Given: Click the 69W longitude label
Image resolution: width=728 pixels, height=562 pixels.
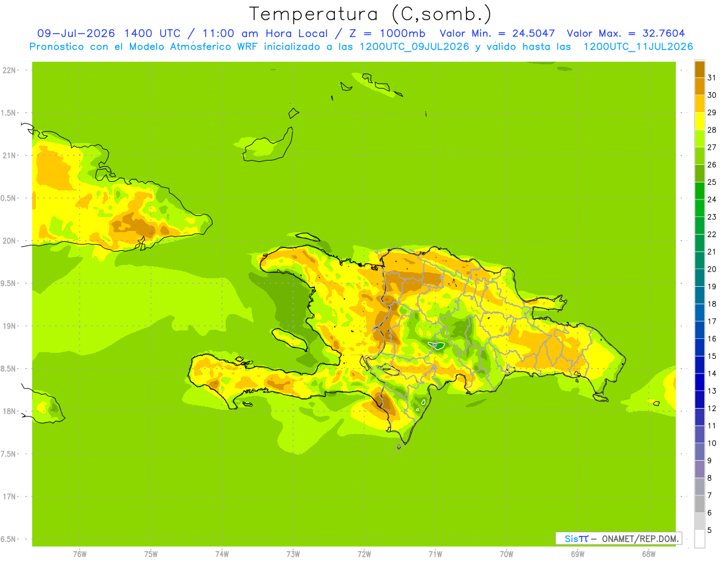Looking at the screenshot, I should pos(577,554).
